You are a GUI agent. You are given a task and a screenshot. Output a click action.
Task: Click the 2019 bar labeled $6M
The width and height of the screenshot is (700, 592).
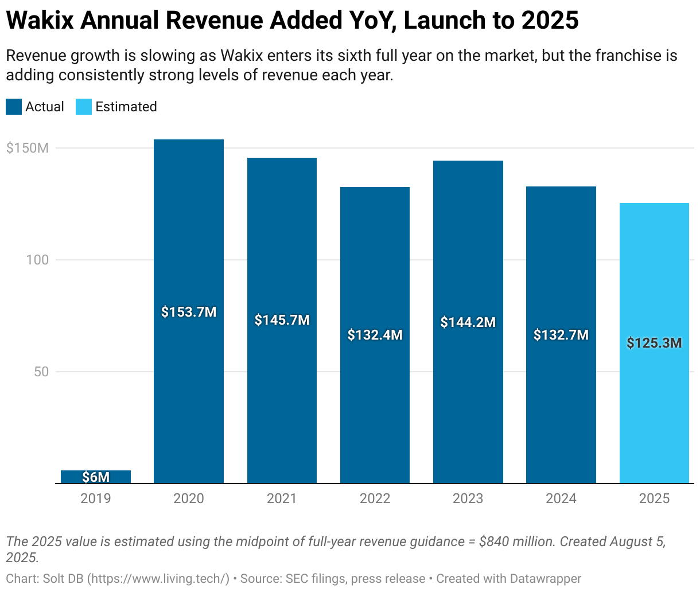click(x=96, y=477)
